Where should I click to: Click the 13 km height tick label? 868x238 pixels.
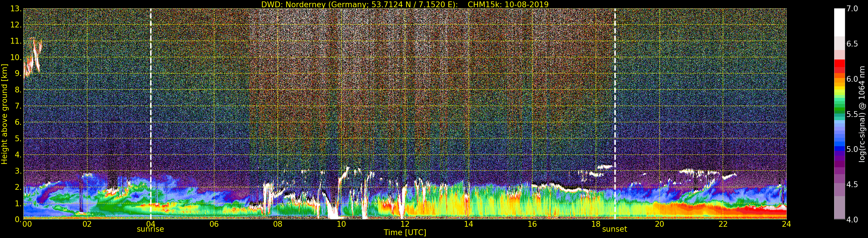pos(15,9)
